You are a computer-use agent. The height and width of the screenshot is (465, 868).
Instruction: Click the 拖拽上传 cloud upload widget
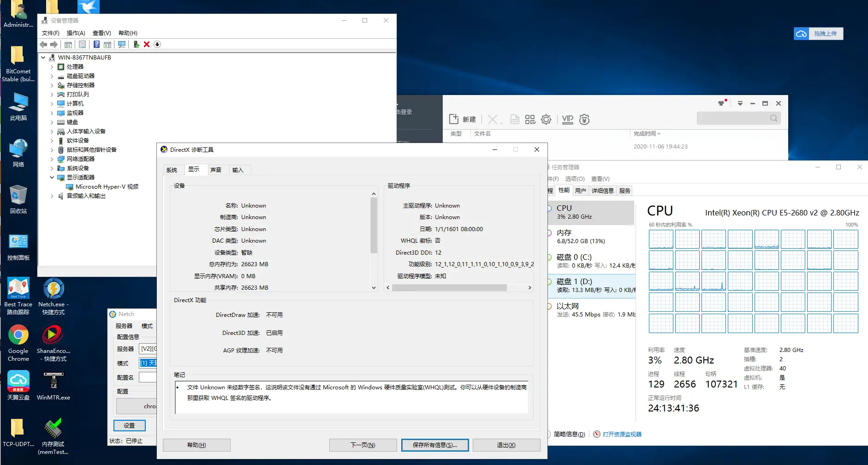pyautogui.click(x=819, y=34)
